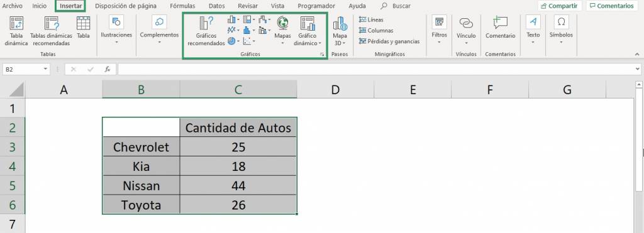Open the Name Box dropdown arrow
Screen dimensions: 644x233
(45, 69)
